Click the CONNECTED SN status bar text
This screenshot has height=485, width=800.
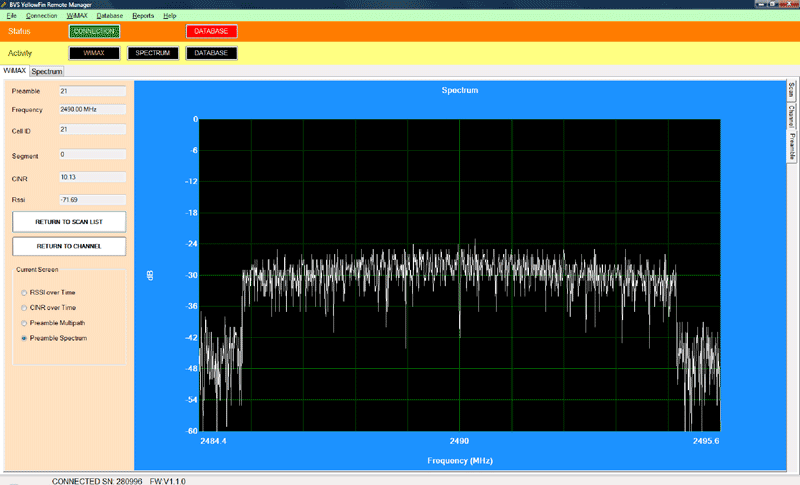pyautogui.click(x=97, y=481)
